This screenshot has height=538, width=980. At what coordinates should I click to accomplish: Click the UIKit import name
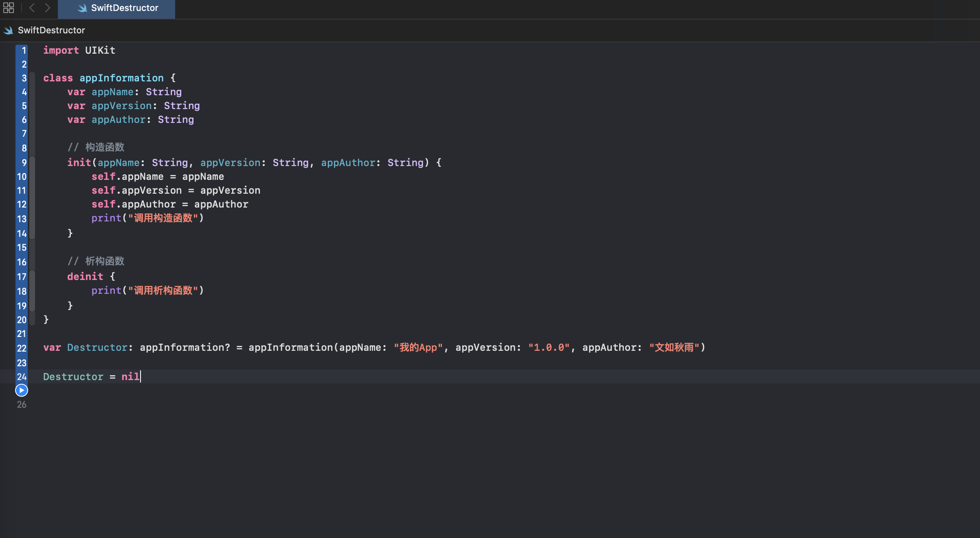pos(100,50)
